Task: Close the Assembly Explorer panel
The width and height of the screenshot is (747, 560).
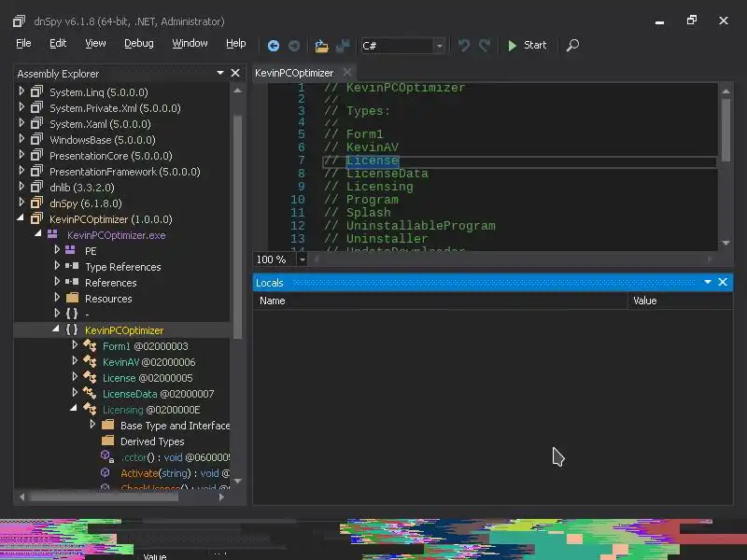Action: point(235,73)
